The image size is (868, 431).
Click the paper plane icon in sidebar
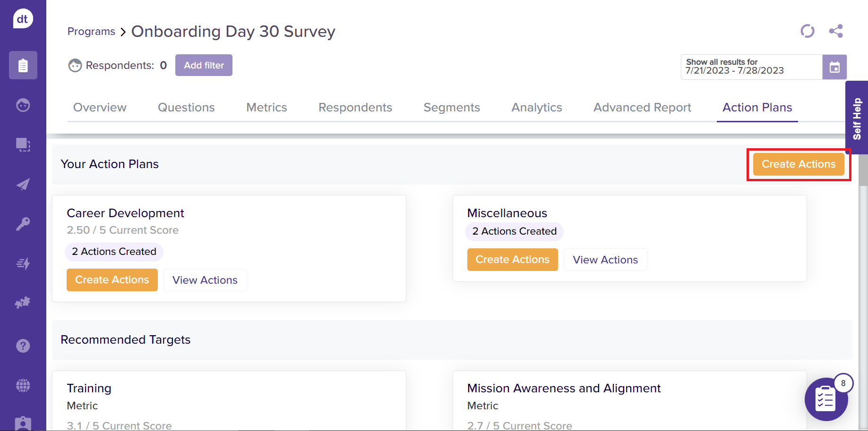[x=23, y=184]
